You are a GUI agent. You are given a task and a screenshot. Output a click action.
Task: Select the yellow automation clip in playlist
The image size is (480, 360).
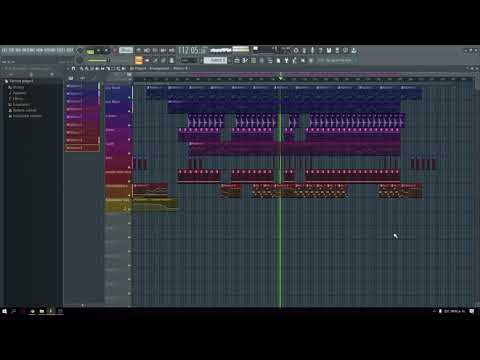(x=154, y=204)
